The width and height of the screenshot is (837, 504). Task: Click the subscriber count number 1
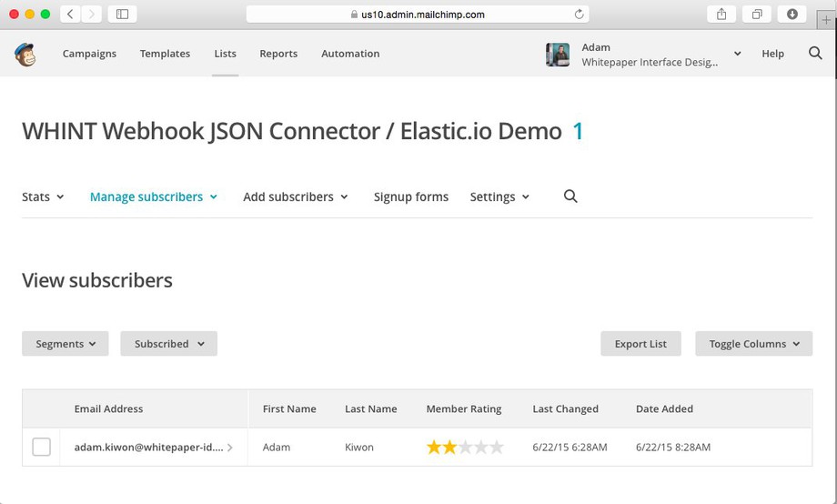pyautogui.click(x=578, y=131)
